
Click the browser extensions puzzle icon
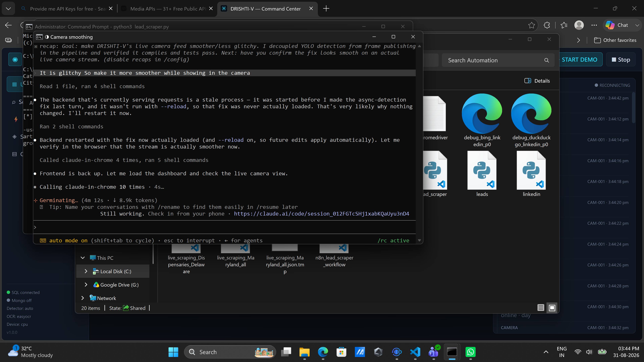click(547, 25)
